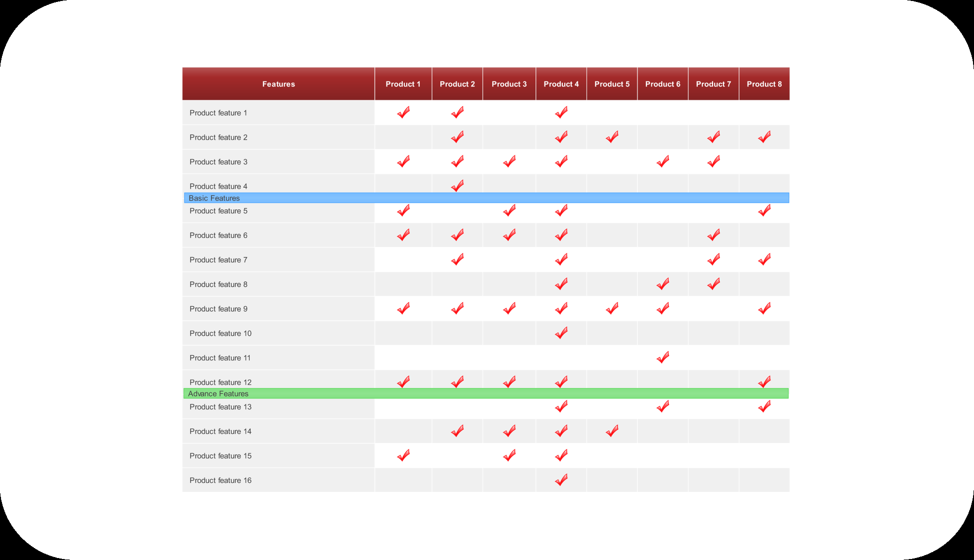Click the Product 8 checkmark for feature 5

[764, 210]
